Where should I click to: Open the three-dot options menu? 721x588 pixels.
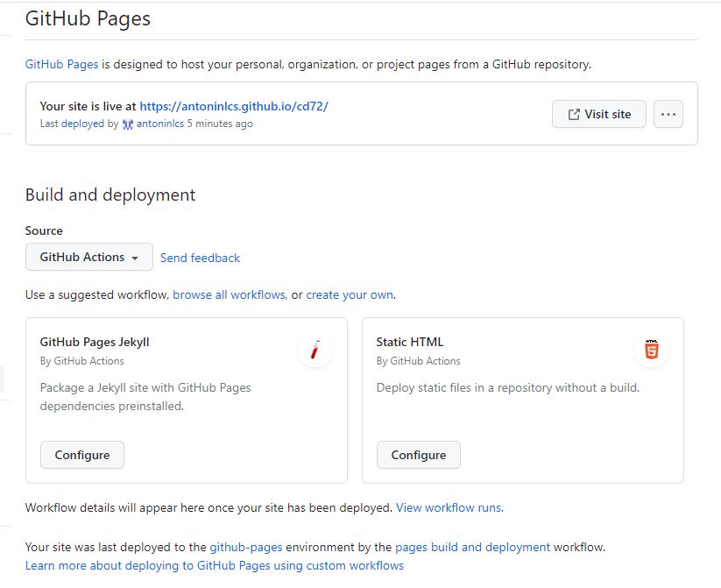pyautogui.click(x=668, y=114)
